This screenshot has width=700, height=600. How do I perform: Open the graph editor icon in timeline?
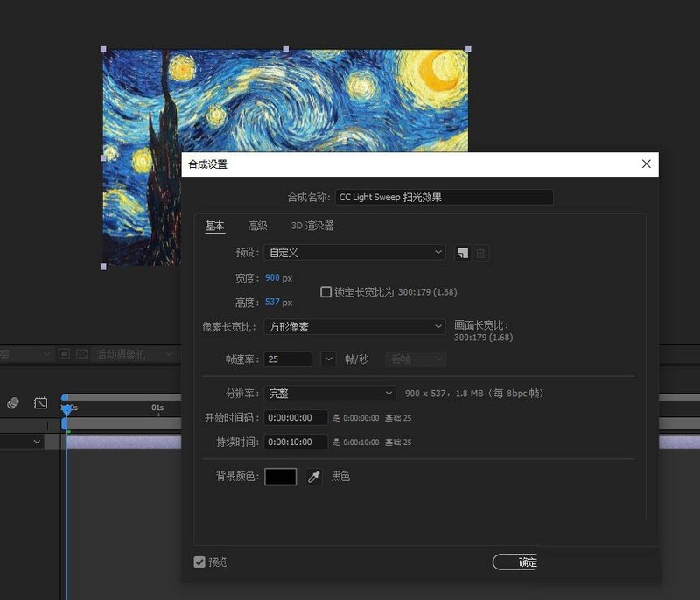coord(40,403)
